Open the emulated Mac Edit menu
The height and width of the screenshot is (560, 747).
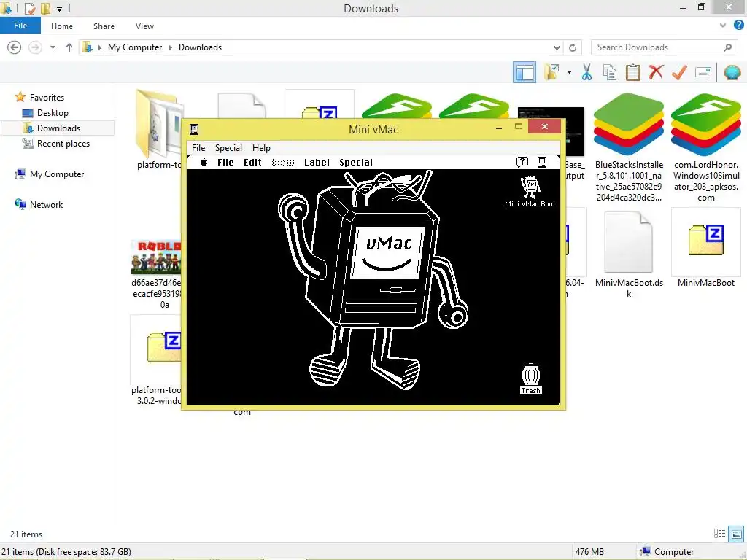coord(252,162)
